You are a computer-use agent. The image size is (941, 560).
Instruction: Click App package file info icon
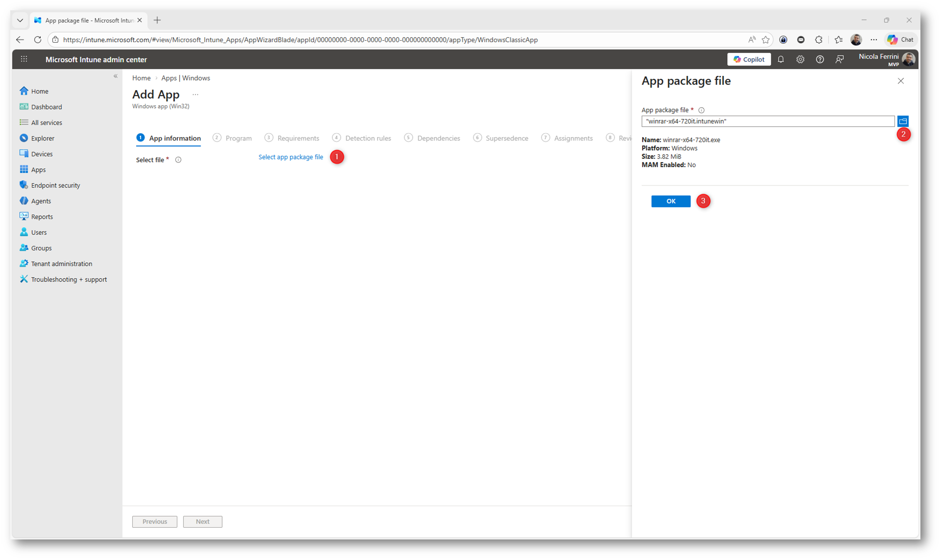[x=701, y=110]
